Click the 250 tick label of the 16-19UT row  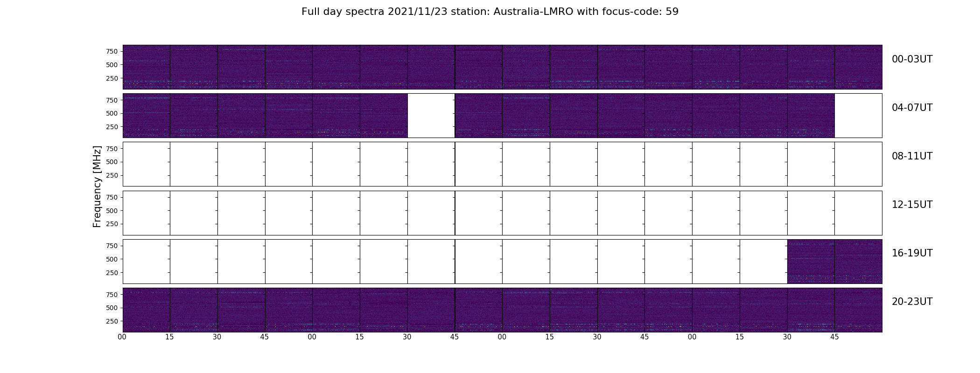pos(112,273)
